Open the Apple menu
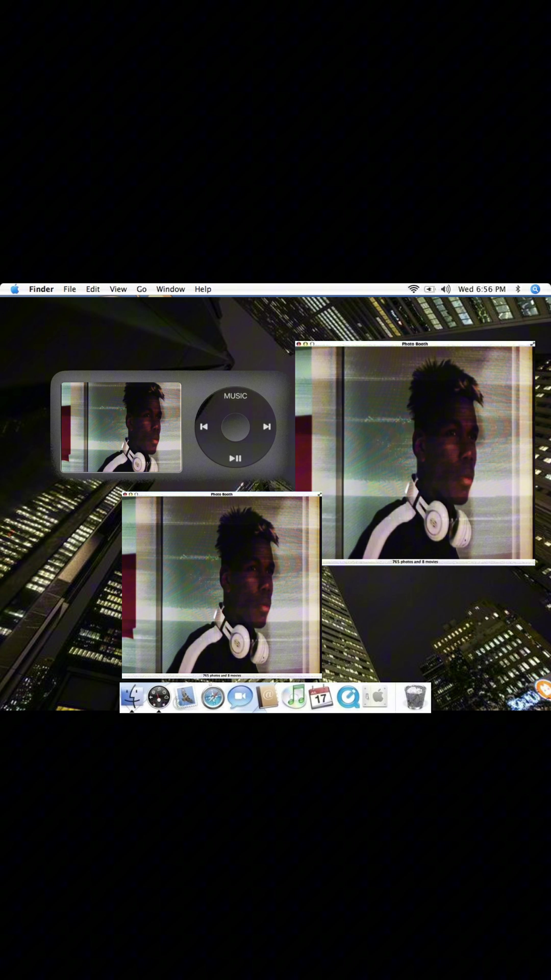 click(15, 289)
